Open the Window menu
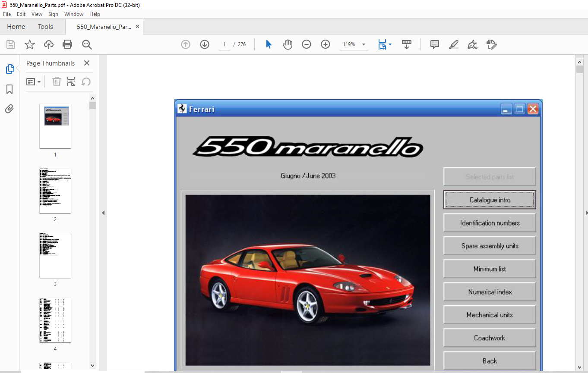Viewport: 588px width, 373px height. pos(74,14)
